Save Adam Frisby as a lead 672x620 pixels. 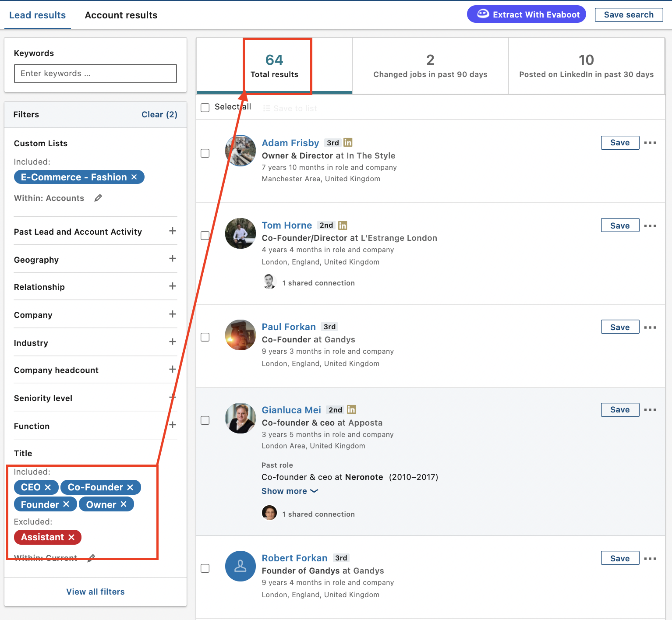point(620,143)
